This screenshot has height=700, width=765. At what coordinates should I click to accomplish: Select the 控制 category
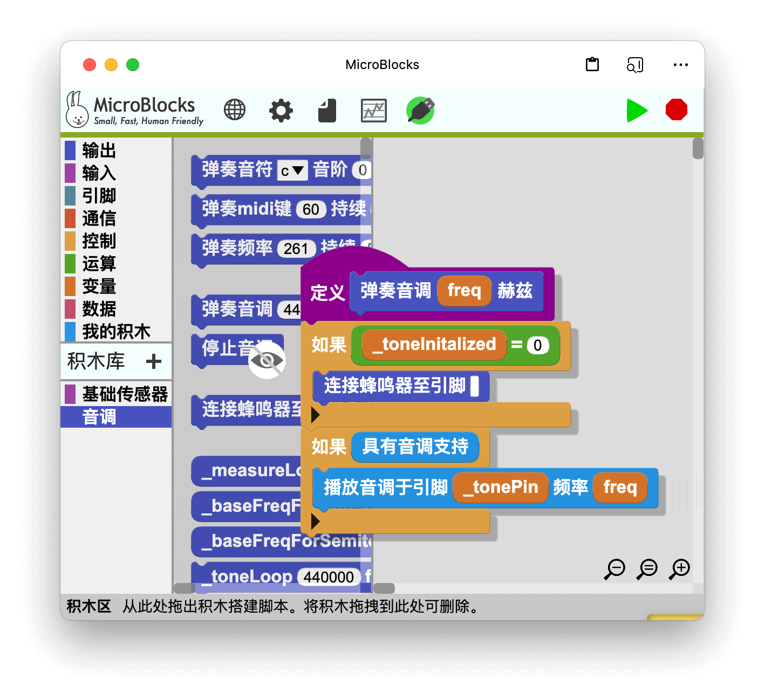click(x=116, y=241)
